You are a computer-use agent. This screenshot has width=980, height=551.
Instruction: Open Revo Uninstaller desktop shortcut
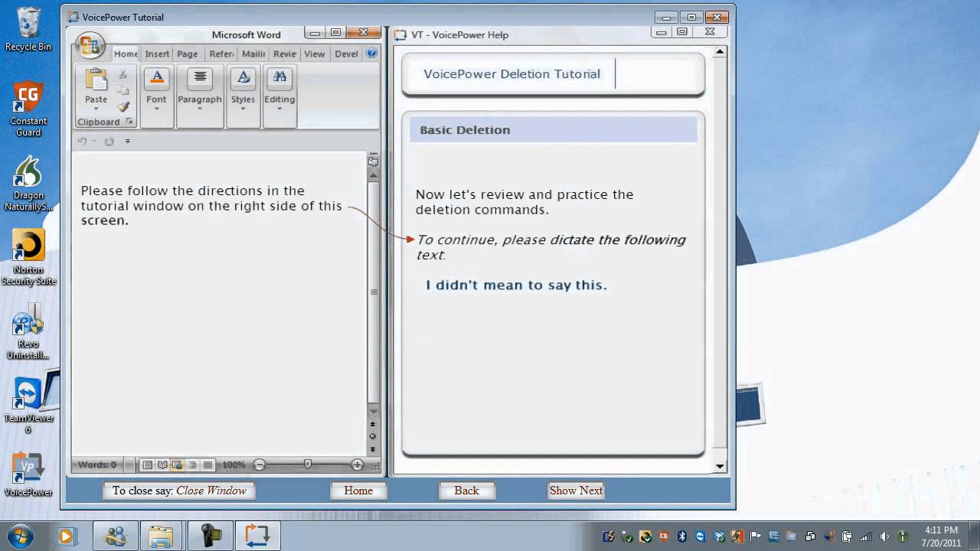point(28,331)
